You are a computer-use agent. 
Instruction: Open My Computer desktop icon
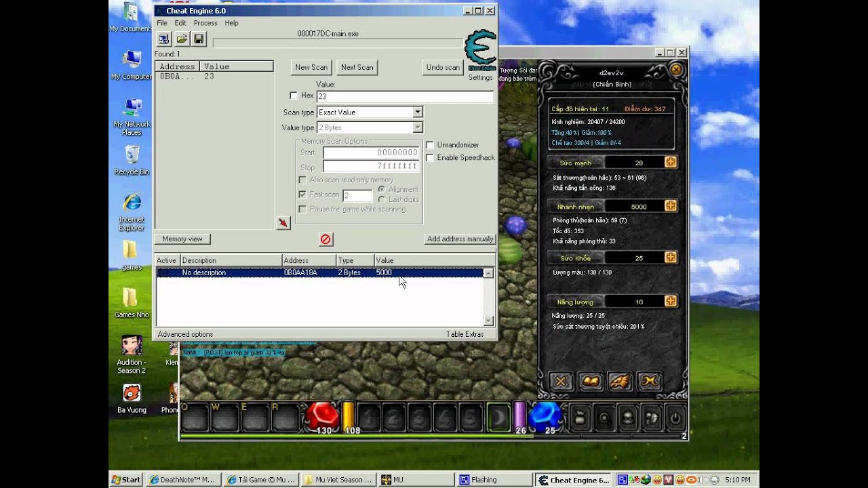tap(132, 65)
